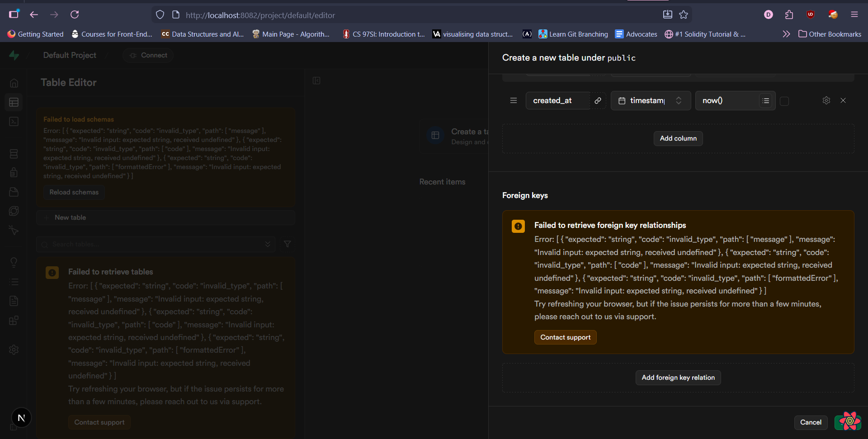Click the tracking protection shield icon

(x=160, y=15)
